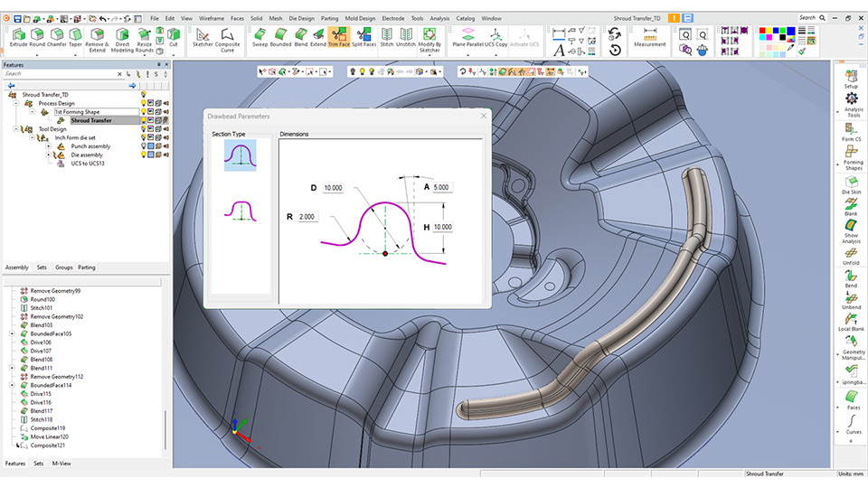The image size is (868, 488).
Task: Click the Save icon in quick toolbar
Action: pyautogui.click(x=18, y=19)
